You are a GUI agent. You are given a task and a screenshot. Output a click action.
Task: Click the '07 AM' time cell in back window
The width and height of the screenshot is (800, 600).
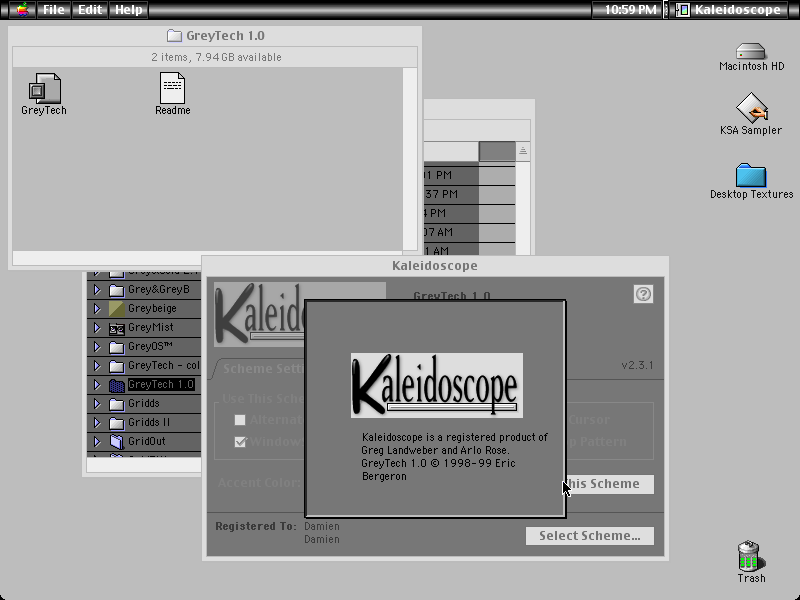click(438, 232)
